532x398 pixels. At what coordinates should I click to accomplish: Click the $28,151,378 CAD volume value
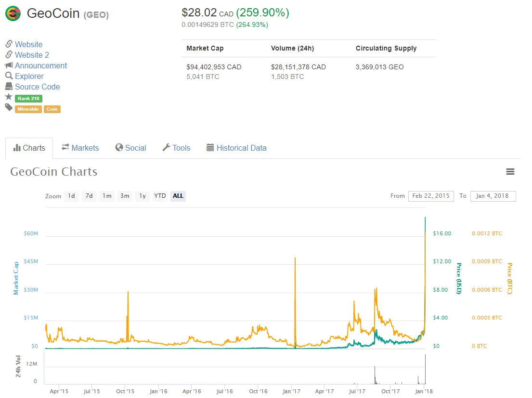298,67
